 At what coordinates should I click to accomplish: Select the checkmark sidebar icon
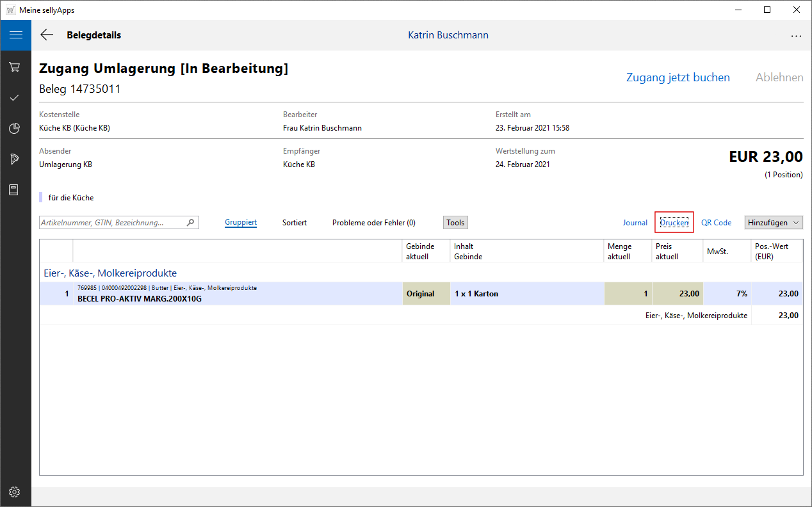click(15, 98)
